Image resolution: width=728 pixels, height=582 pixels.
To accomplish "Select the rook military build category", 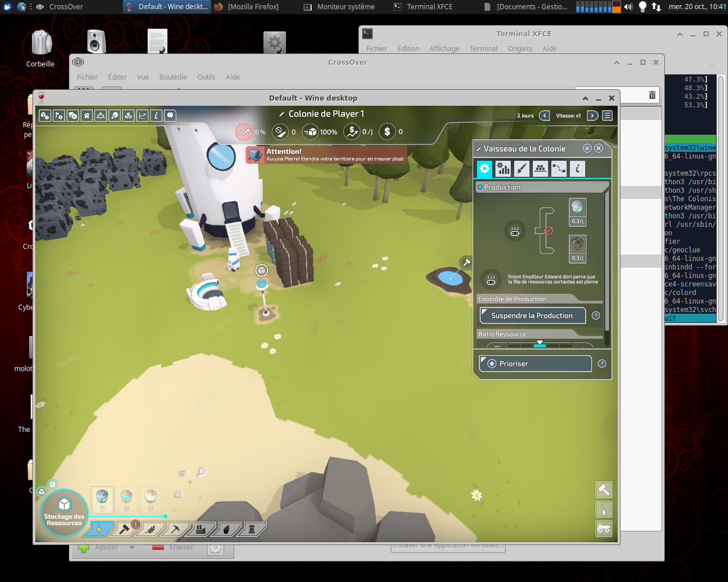I will 251,529.
